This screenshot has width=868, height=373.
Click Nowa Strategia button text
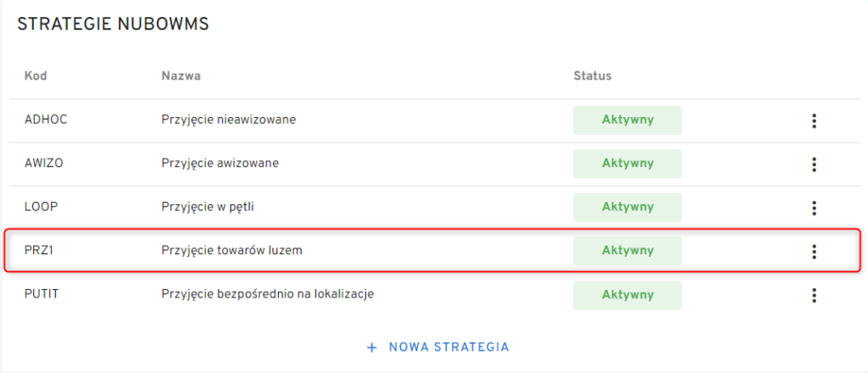pos(448,347)
